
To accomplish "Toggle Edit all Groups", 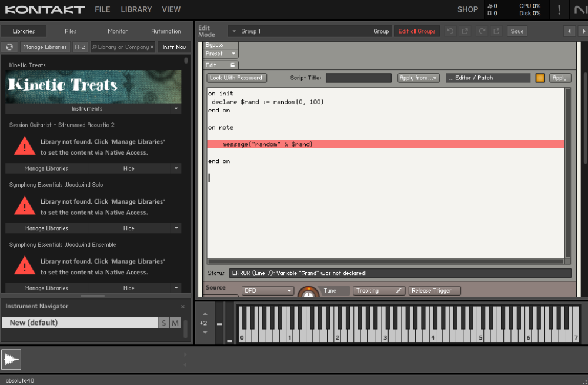I will pos(417,31).
